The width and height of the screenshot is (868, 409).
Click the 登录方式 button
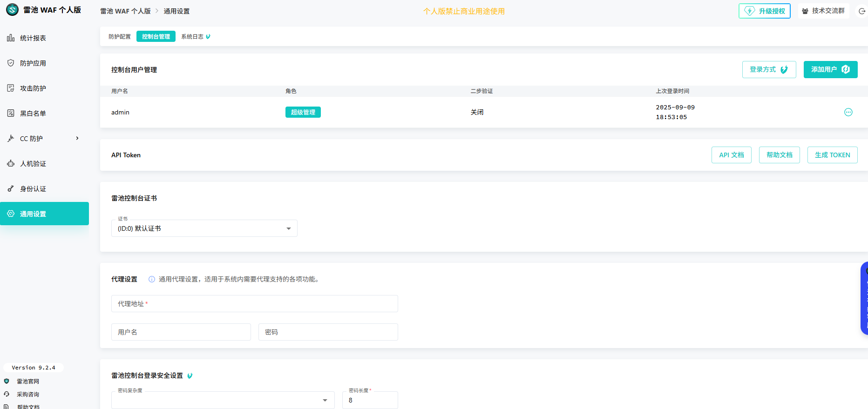coord(769,69)
